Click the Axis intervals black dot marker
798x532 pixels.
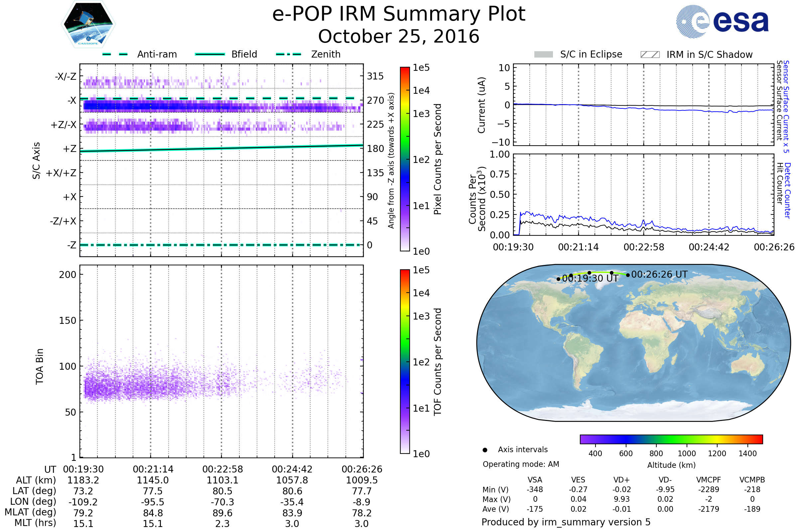tap(485, 450)
